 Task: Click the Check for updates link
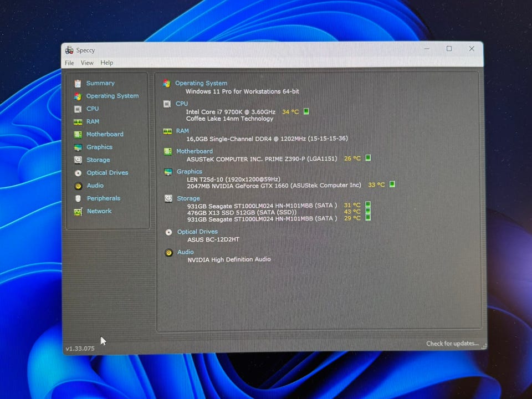(452, 344)
